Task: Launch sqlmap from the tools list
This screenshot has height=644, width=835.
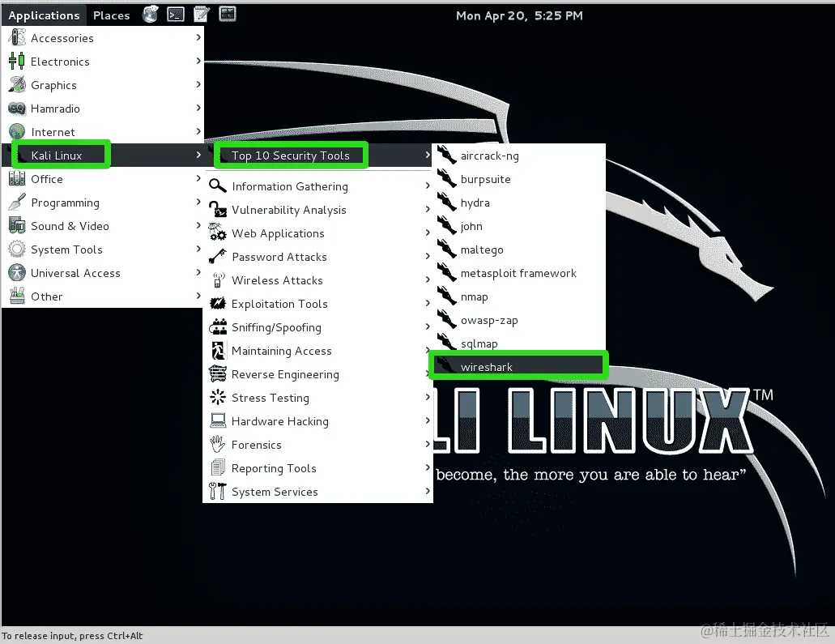Action: [518, 343]
